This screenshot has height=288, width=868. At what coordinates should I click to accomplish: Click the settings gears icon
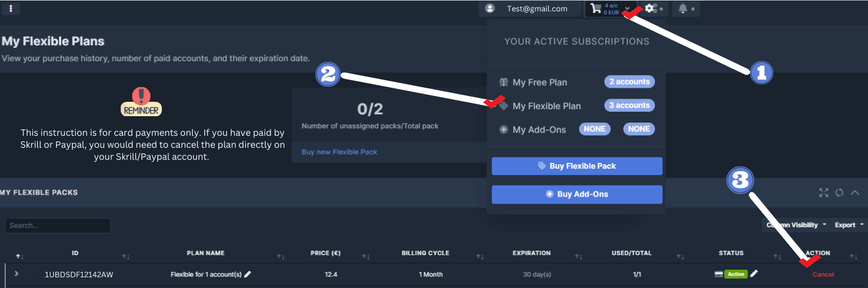[x=651, y=9]
